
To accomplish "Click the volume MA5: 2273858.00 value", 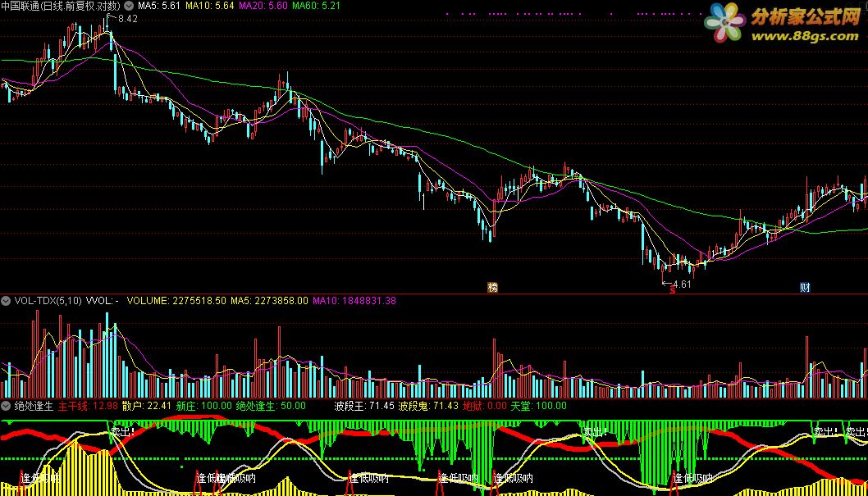I will (x=270, y=301).
